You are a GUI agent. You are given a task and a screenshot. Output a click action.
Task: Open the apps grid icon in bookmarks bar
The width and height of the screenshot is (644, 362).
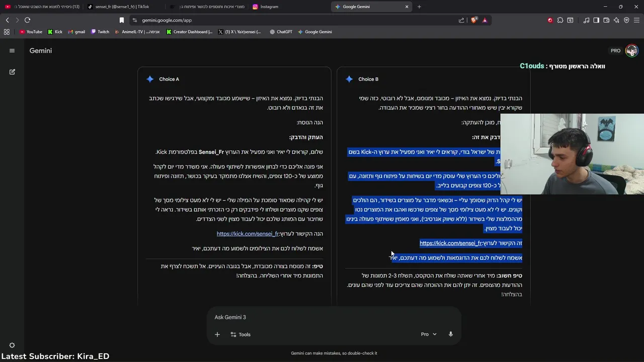click(7, 32)
